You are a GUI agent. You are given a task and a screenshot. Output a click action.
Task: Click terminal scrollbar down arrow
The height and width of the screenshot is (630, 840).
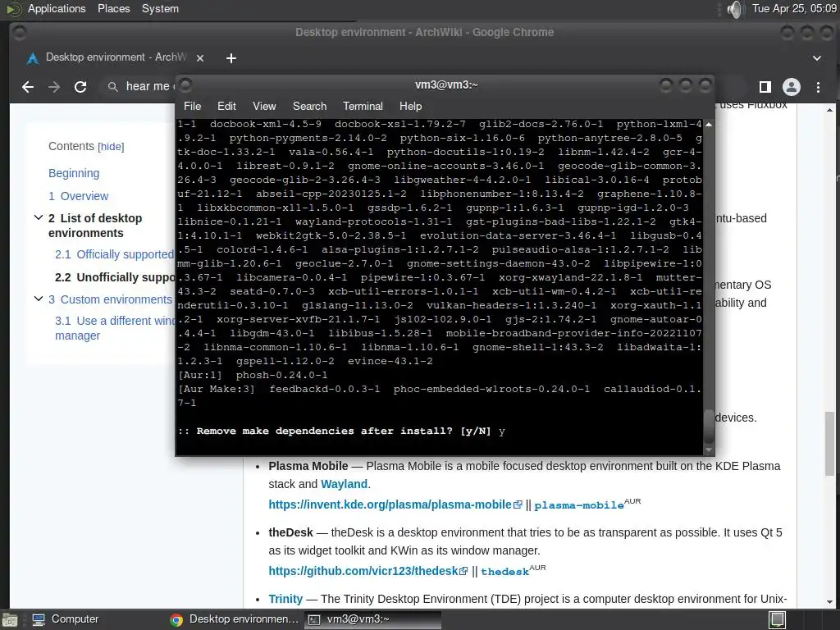[x=709, y=450]
